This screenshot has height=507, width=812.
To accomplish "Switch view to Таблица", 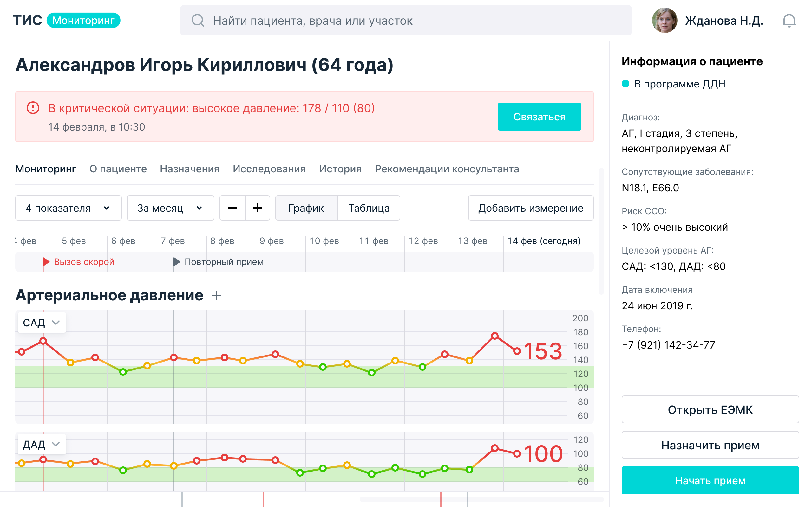I will tap(369, 208).
